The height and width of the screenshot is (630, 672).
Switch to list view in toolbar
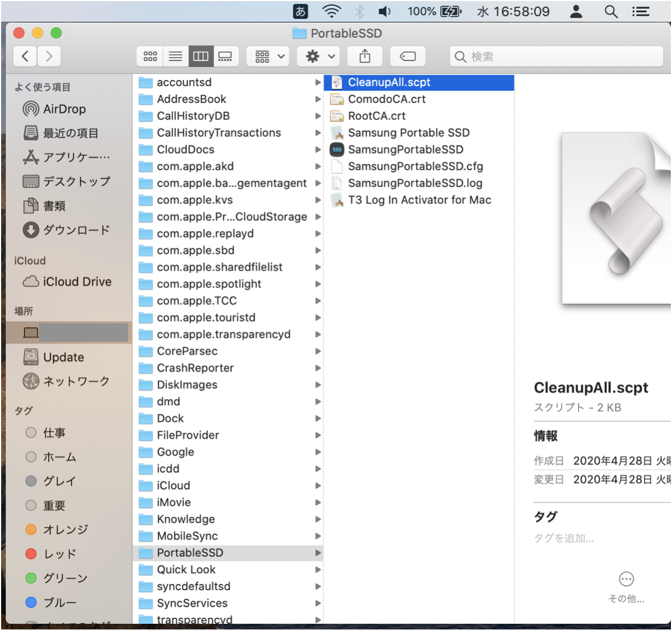(x=175, y=56)
